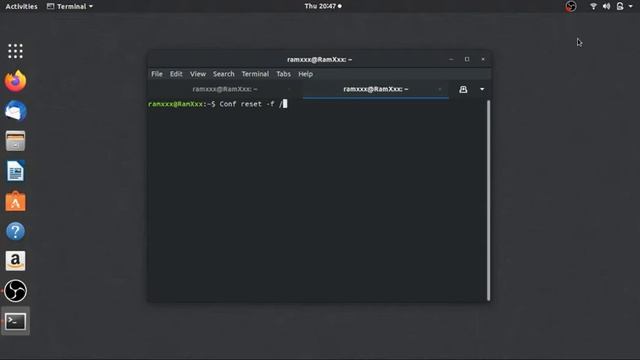Open Wi-Fi network status icon
Viewport: 640px width, 360px height.
point(593,6)
